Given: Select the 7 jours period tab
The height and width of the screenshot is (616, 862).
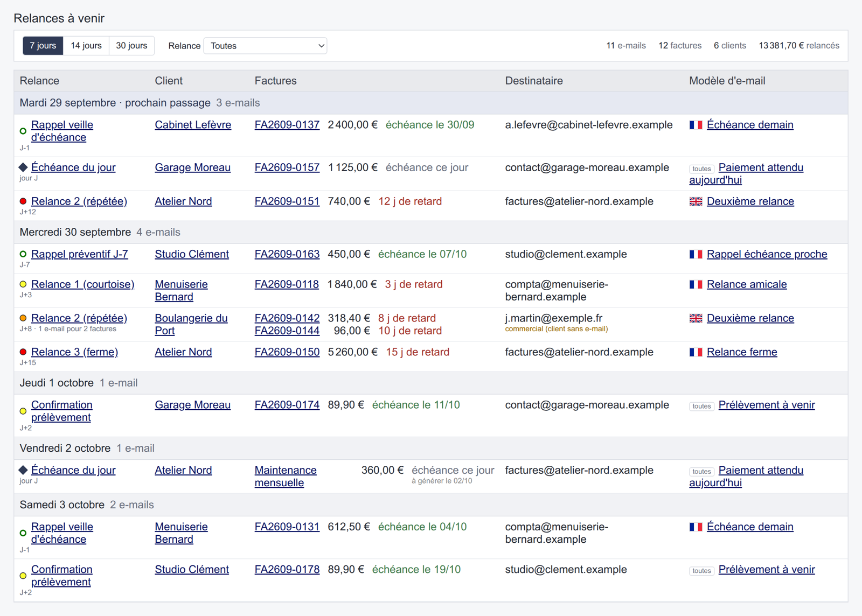Looking at the screenshot, I should point(43,46).
